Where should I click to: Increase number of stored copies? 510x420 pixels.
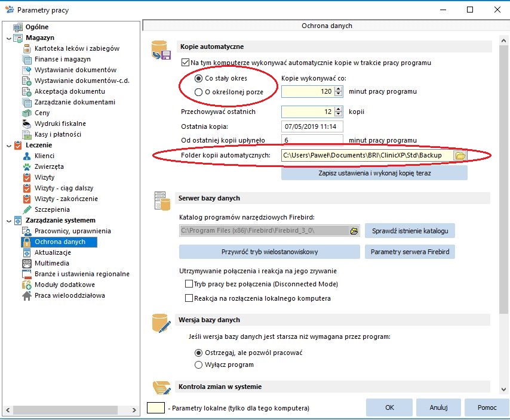pyautogui.click(x=339, y=109)
